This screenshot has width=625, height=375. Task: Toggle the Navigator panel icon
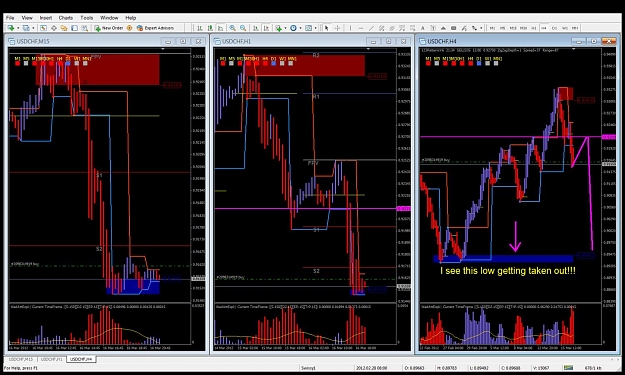point(64,28)
